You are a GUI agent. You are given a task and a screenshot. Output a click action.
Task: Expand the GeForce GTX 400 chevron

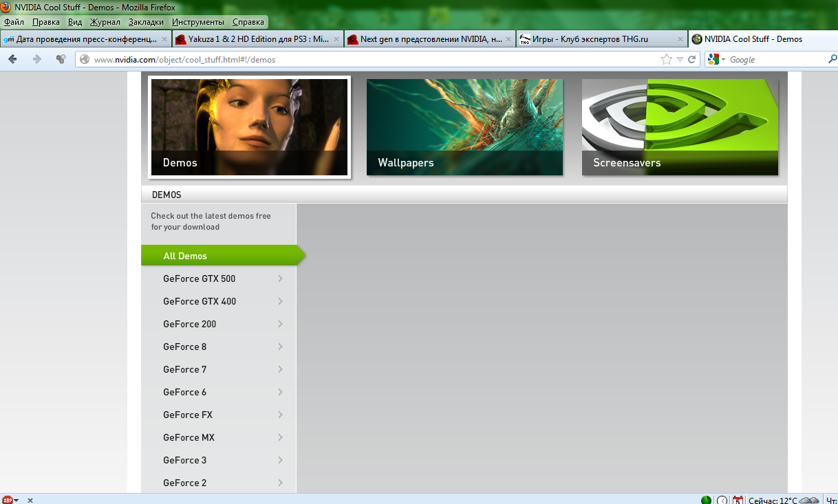pos(281,301)
